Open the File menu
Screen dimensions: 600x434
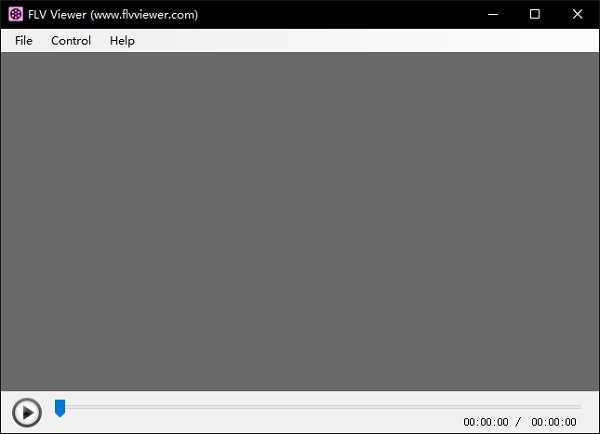pos(23,41)
